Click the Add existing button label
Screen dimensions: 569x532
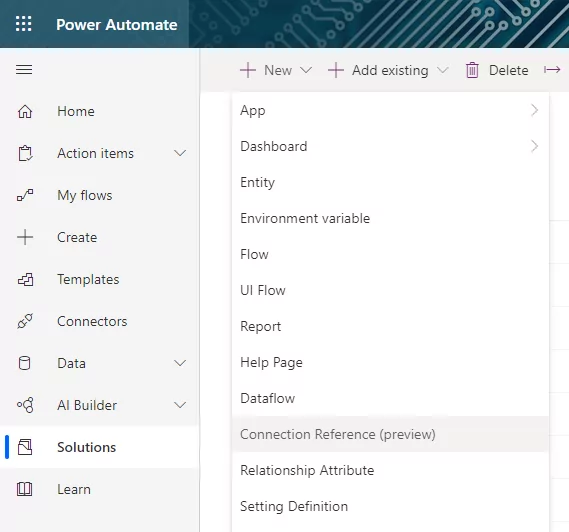pos(390,70)
